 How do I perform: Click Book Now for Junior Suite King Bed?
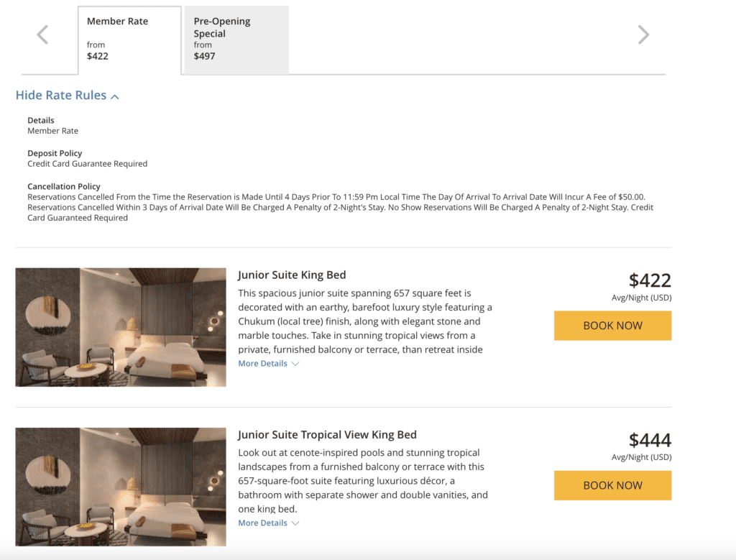point(612,326)
